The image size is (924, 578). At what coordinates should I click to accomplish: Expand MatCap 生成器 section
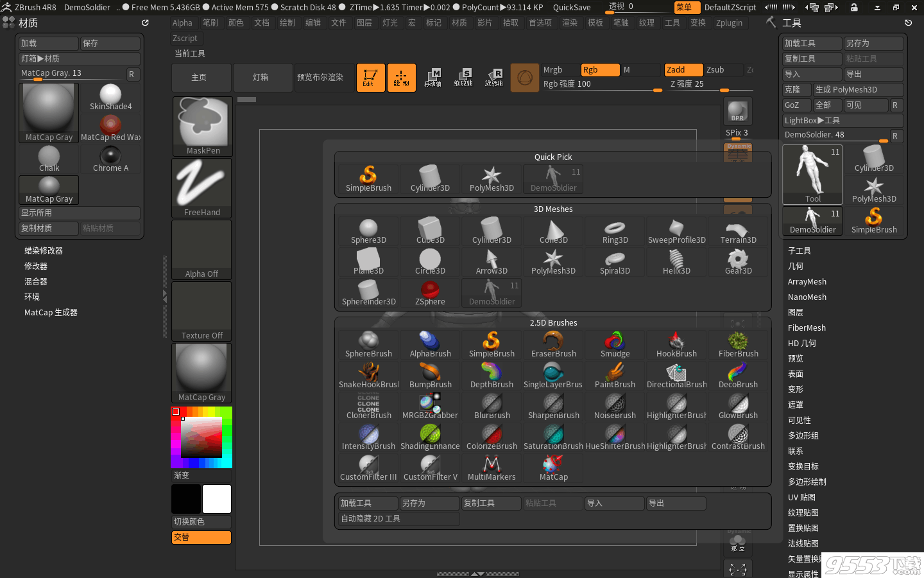click(51, 313)
